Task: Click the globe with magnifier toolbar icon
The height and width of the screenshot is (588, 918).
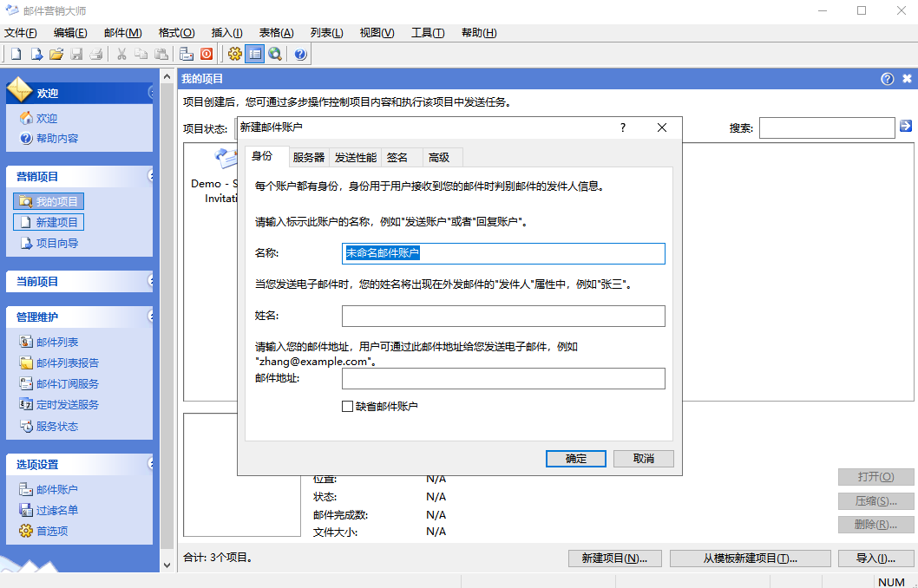Action: point(274,55)
